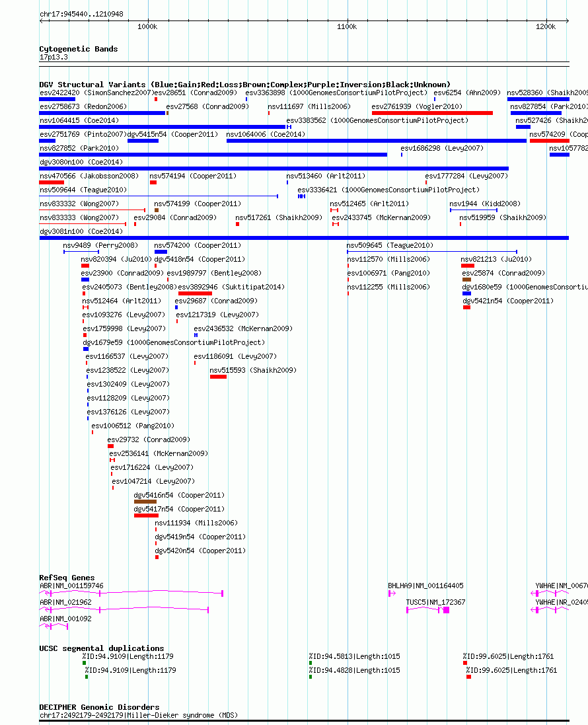
Task: Click the nsv821213 (Ju2010) red bar
Action: [468, 266]
